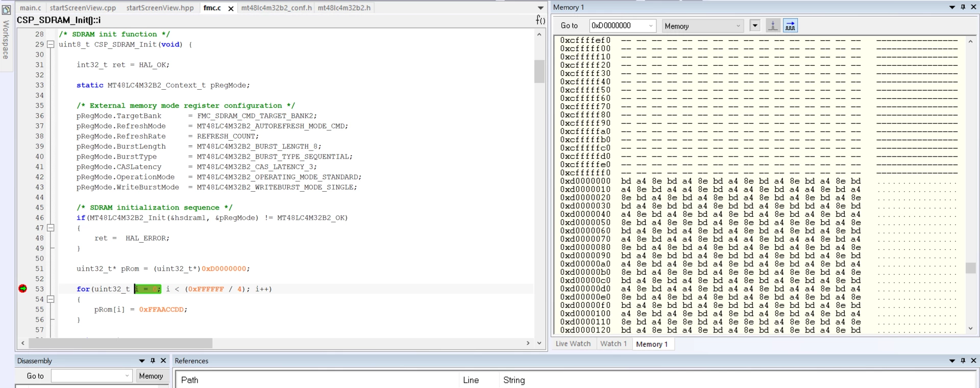Click FMC_SDRAM_CMD_TARGET_BANK2 on line 36

255,116
